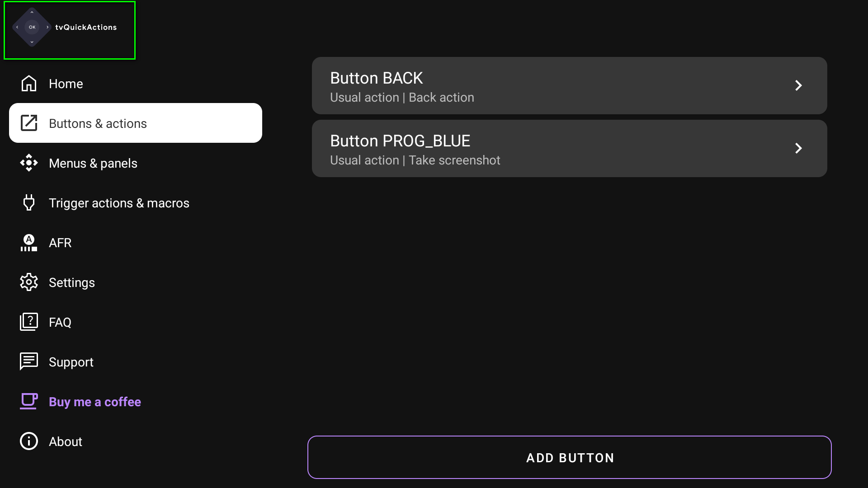Click the Menus & panels d-pad icon
This screenshot has height=488, width=868.
tap(29, 163)
